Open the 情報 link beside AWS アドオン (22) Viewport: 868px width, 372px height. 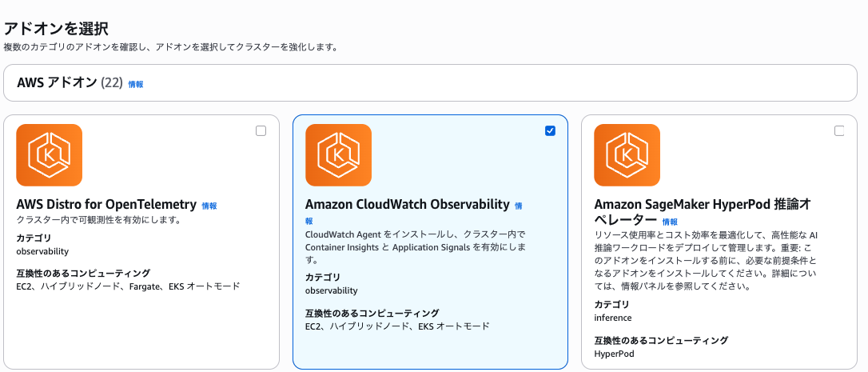point(136,85)
